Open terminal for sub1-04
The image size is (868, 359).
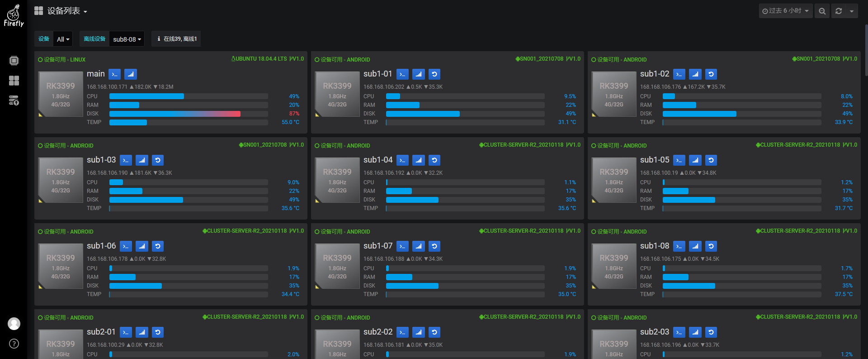(402, 160)
